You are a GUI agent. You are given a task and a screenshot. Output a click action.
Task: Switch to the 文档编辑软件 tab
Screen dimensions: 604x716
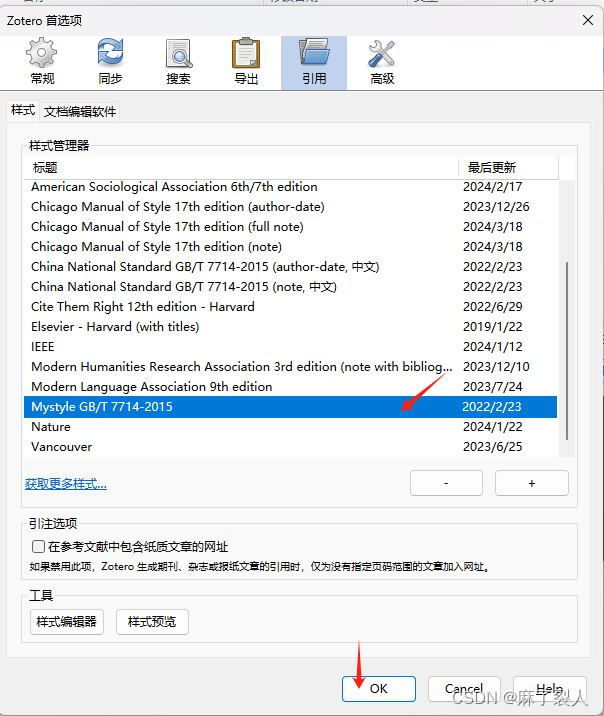pyautogui.click(x=80, y=112)
